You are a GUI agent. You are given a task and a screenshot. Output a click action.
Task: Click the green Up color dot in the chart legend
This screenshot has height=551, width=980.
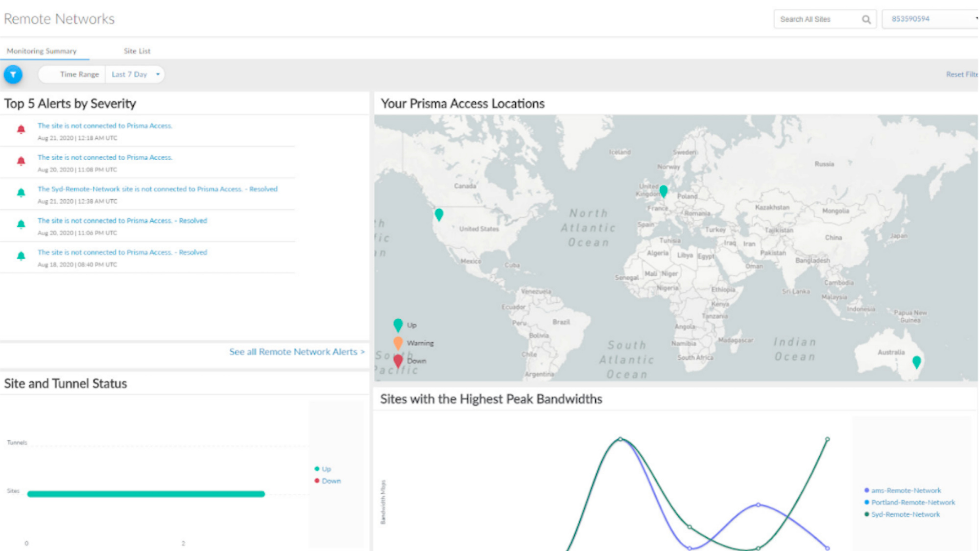point(316,469)
